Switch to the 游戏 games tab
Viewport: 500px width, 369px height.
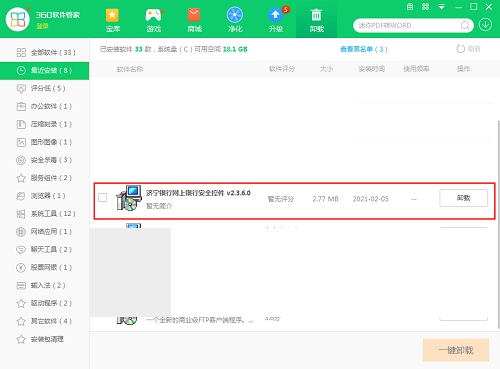coord(154,20)
